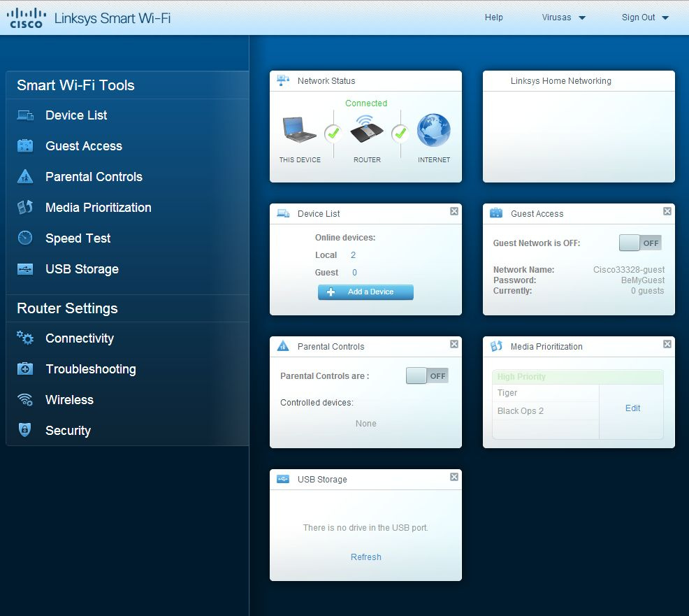This screenshot has width=689, height=616.
Task: Click the Network Status widget header icon
Action: pos(283,80)
